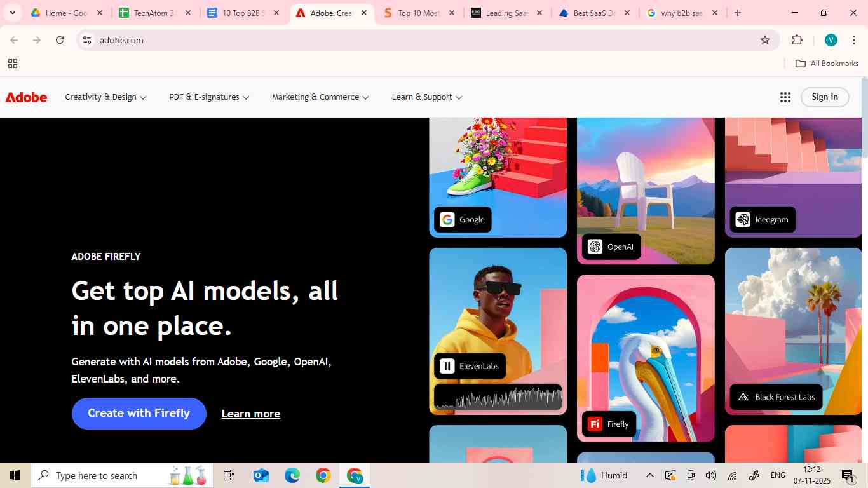
Task: Toggle the bookmark star for adobe.com
Action: pos(764,39)
